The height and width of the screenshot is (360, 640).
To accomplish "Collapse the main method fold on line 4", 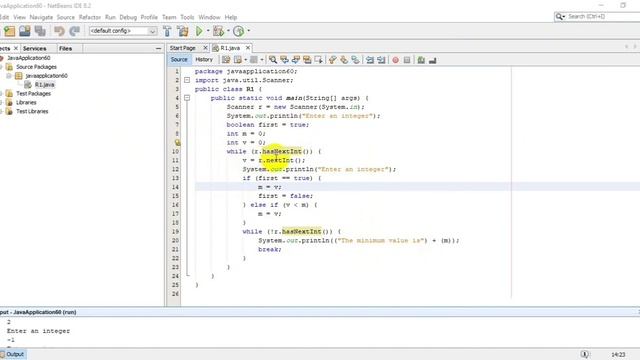I will click(x=187, y=98).
